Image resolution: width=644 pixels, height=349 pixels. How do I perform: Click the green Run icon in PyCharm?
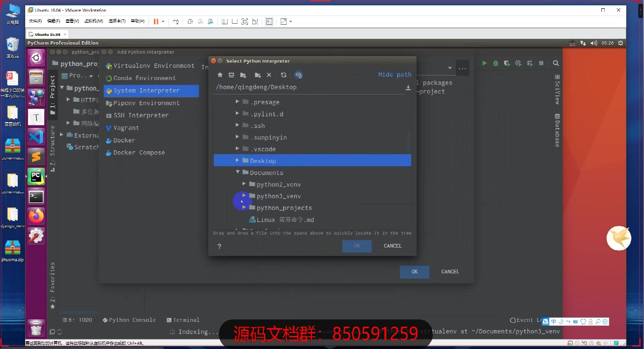484,63
